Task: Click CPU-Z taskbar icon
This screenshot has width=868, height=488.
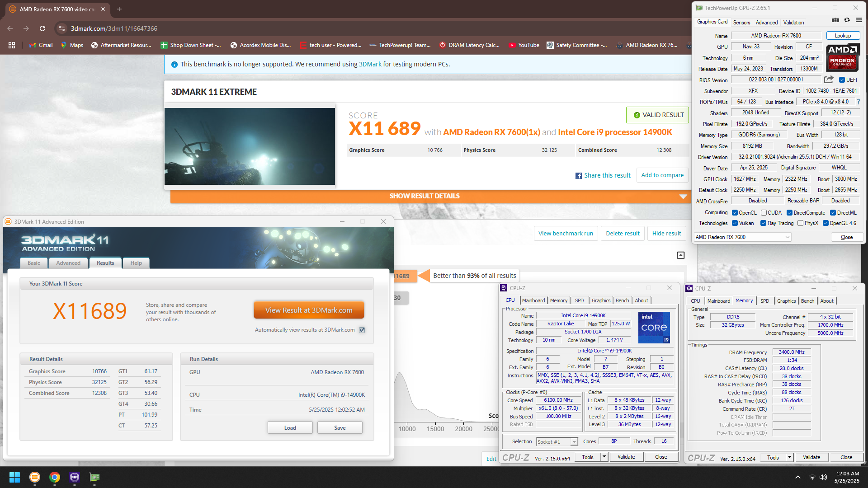Action: click(x=75, y=477)
